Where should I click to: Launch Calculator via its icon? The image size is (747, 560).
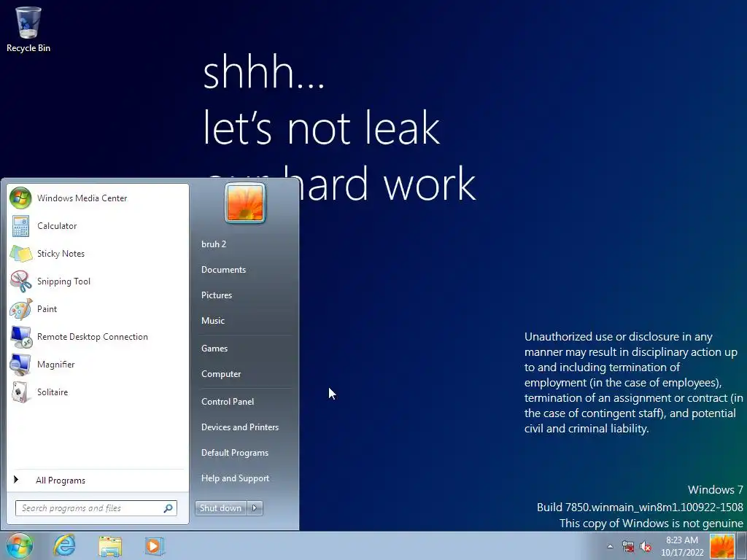[x=20, y=226]
